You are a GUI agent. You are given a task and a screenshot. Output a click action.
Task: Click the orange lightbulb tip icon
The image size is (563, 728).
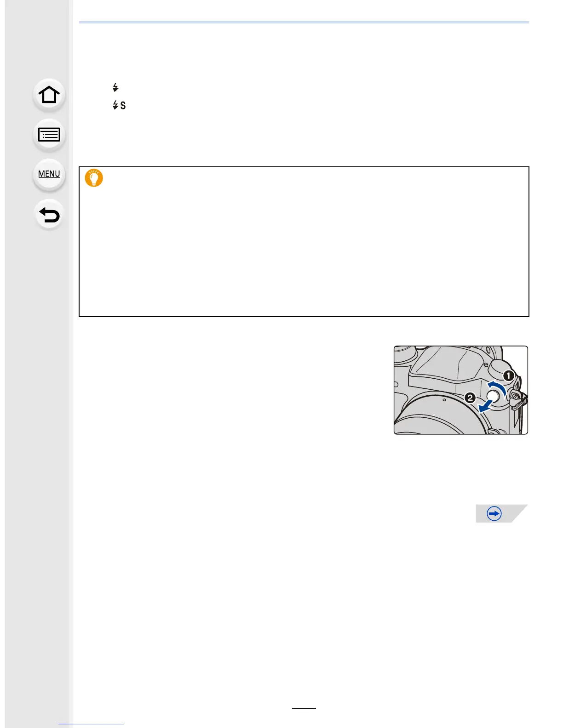pos(94,178)
